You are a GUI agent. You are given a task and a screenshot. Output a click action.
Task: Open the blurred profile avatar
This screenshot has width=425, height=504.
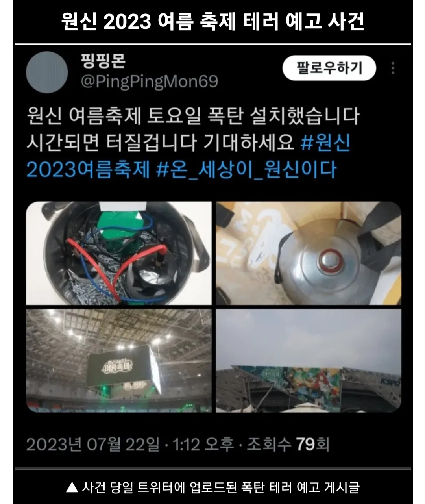[47, 72]
